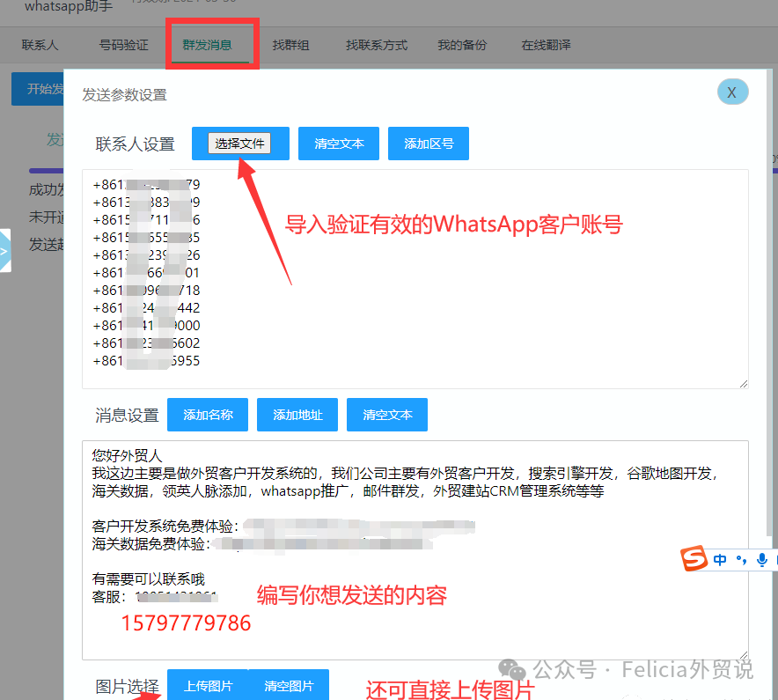Click inside the message content textarea
The height and width of the screenshot is (700, 778).
415,550
